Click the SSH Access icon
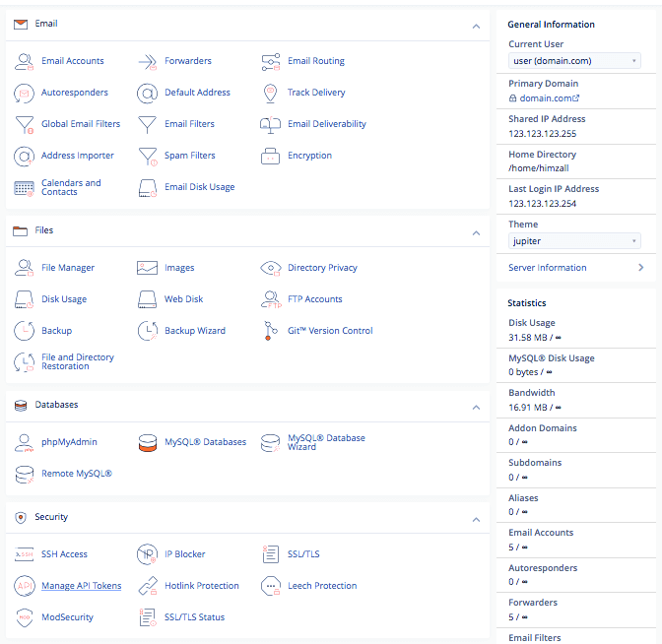This screenshot has height=644, width=662. point(25,554)
